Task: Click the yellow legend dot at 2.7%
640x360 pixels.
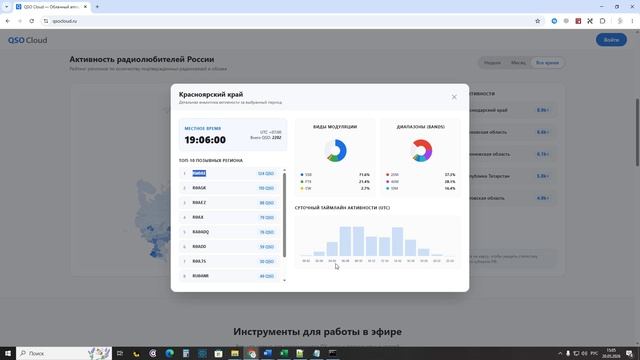Action: click(302, 189)
